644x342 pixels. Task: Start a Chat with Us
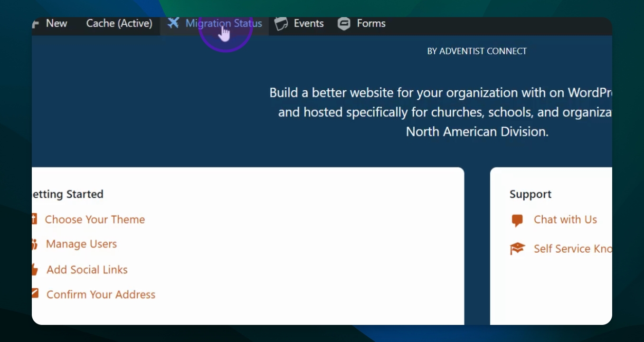565,219
